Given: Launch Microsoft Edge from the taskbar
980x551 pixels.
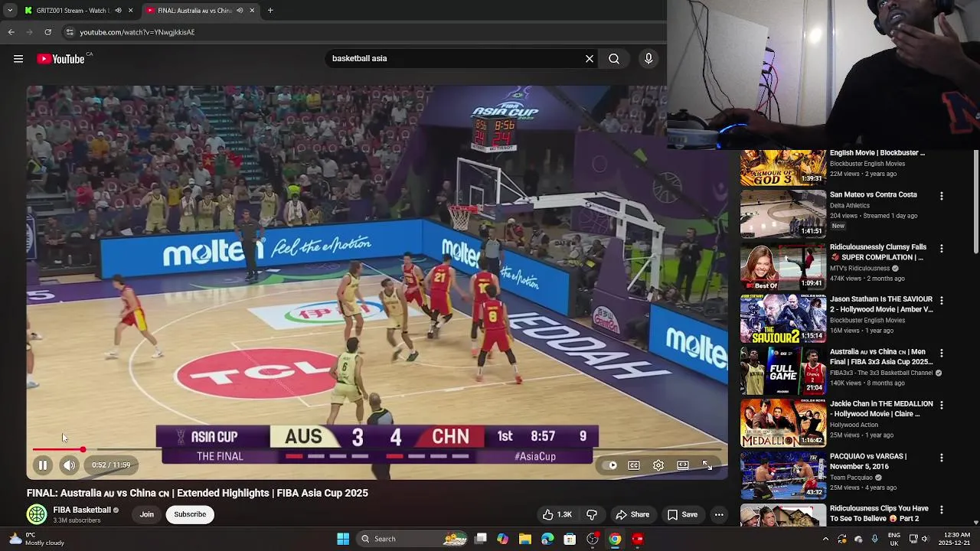Looking at the screenshot, I should coord(547,539).
